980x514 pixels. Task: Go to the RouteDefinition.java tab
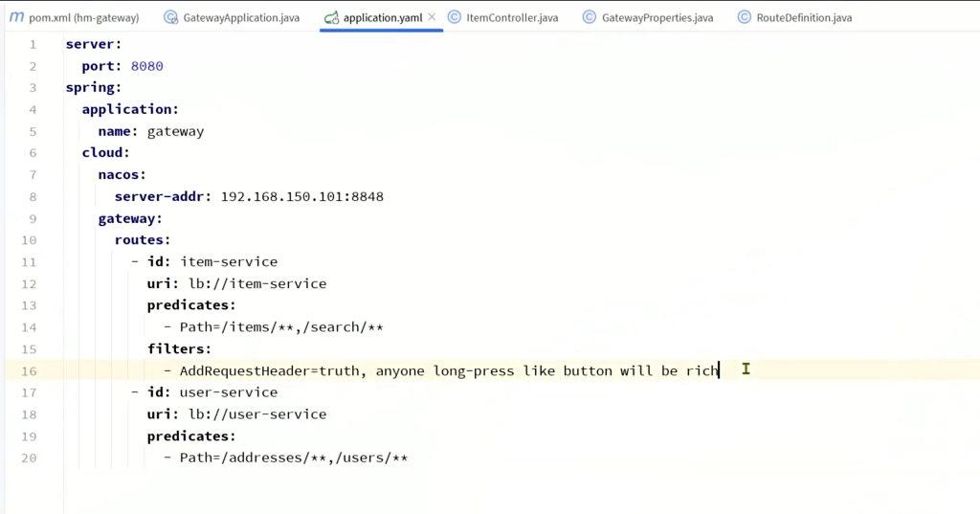[x=804, y=17]
